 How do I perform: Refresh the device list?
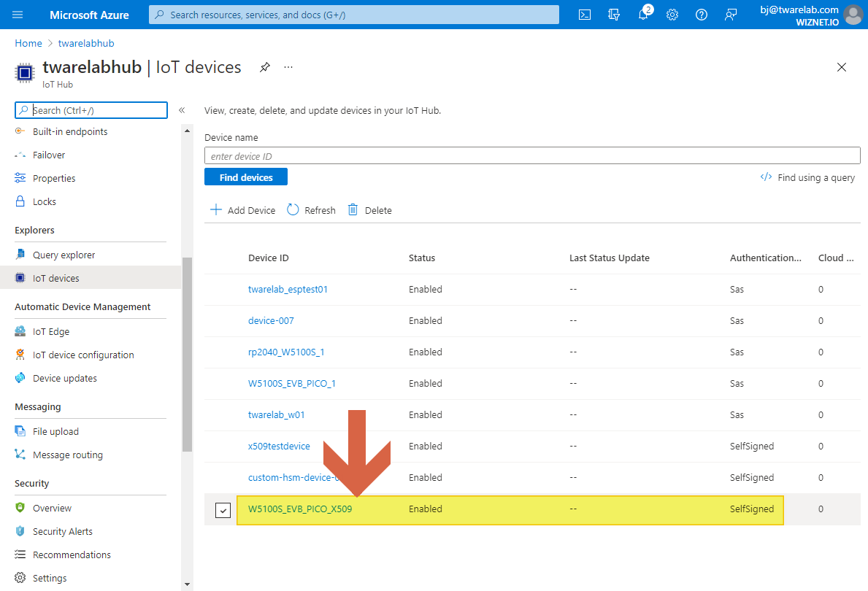tap(311, 210)
